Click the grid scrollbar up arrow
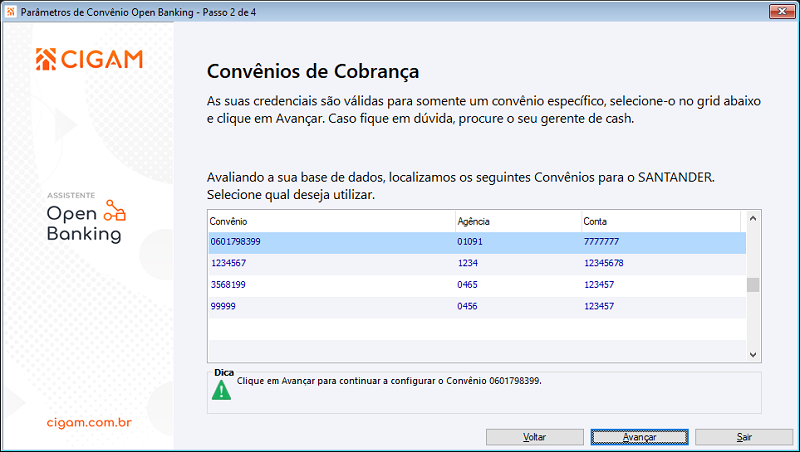The image size is (800, 452). pos(753,218)
